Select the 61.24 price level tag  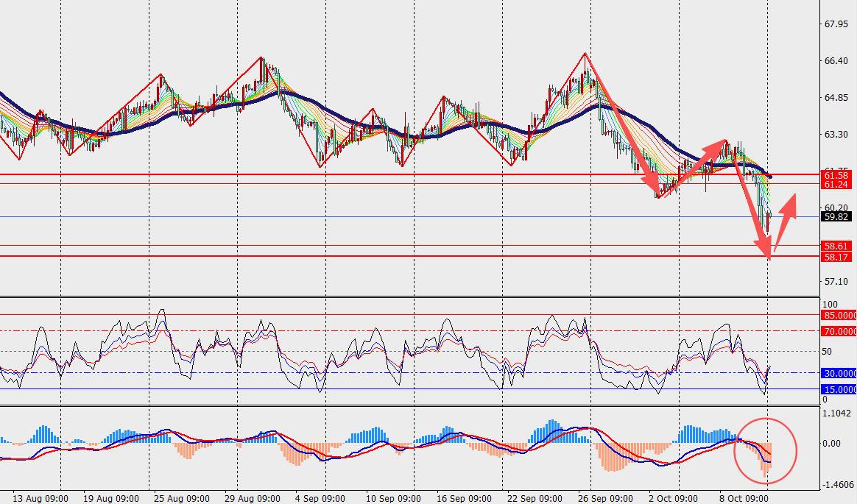837,184
